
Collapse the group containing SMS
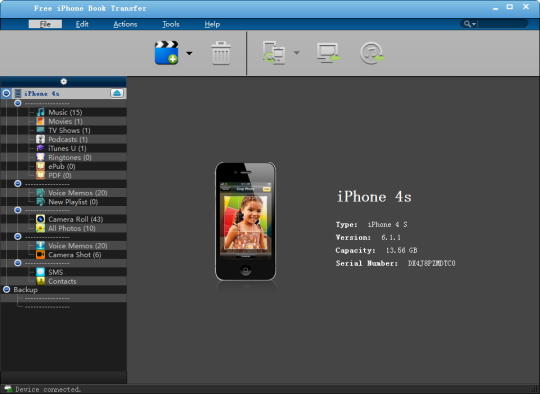tap(18, 263)
